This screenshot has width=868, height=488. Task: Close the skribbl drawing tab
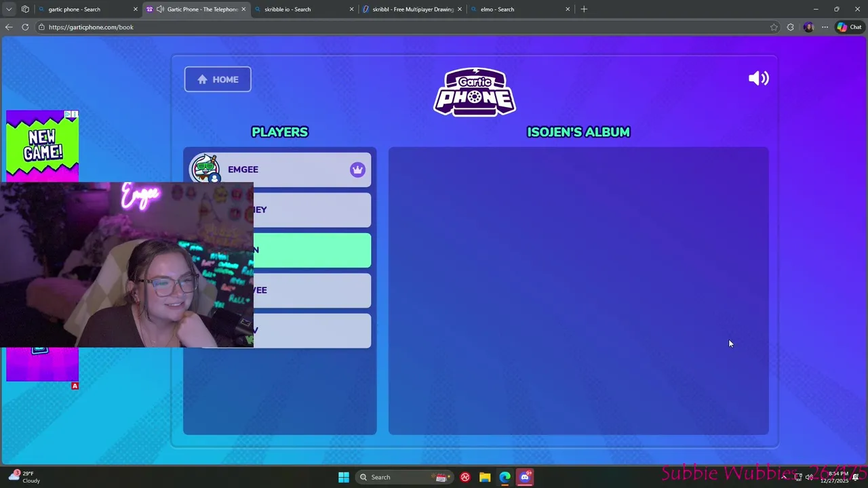460,9
